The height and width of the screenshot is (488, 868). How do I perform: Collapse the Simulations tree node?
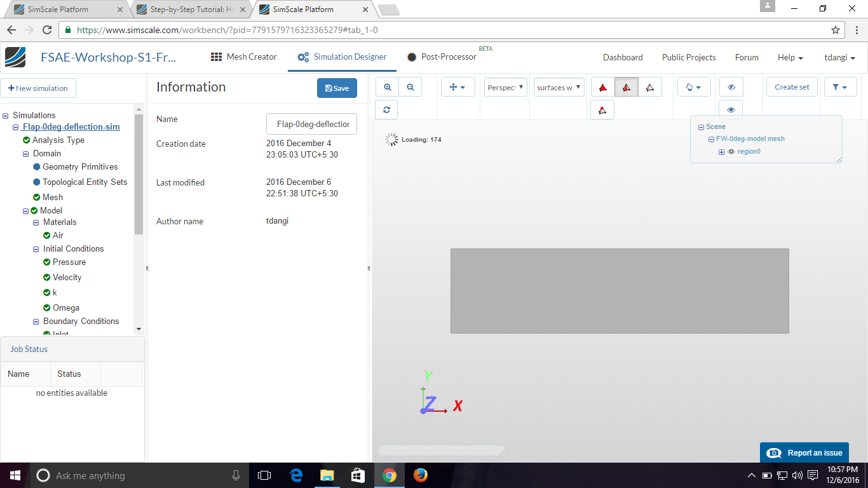[x=6, y=116]
